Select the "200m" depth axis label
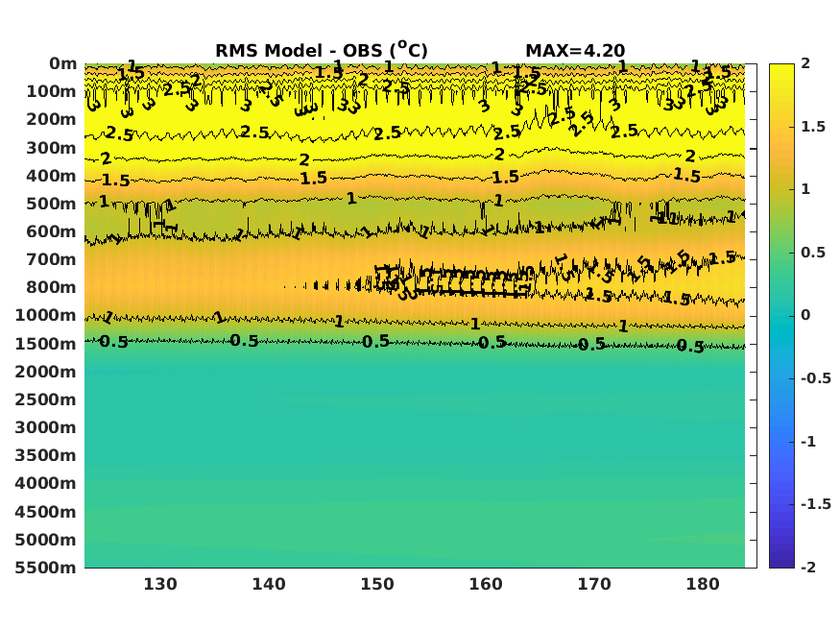The width and height of the screenshot is (840, 630). [52, 119]
